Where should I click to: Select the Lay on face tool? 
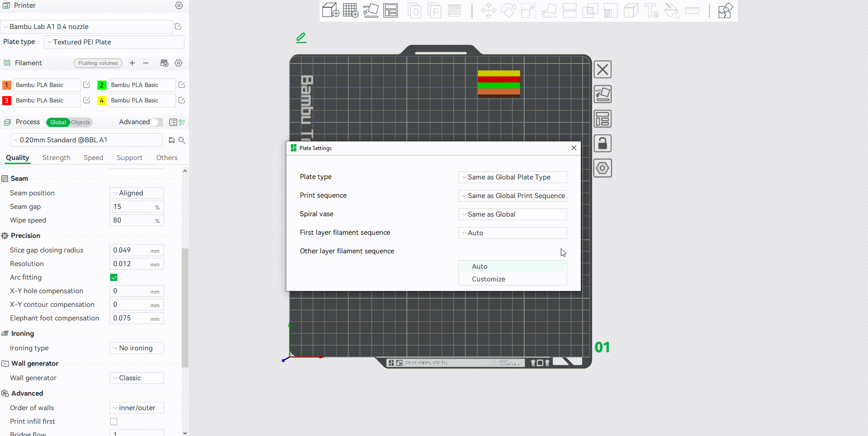coord(549,10)
